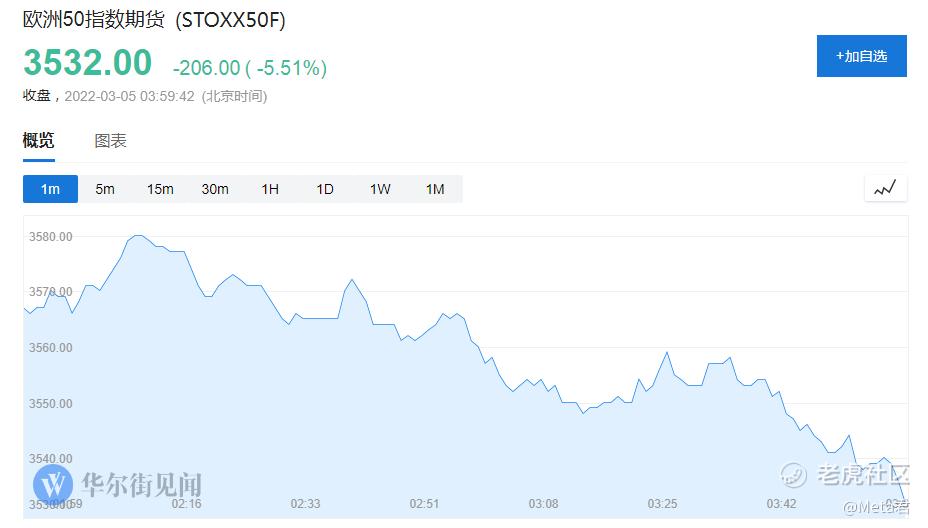The height and width of the screenshot is (528, 928).
Task: Click the 华尔街见闻 watermark logo icon
Action: tap(53, 485)
